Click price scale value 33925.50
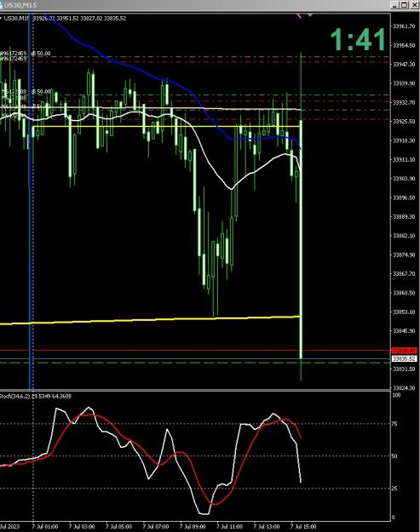Image resolution: width=420 pixels, height=532 pixels. point(404,121)
